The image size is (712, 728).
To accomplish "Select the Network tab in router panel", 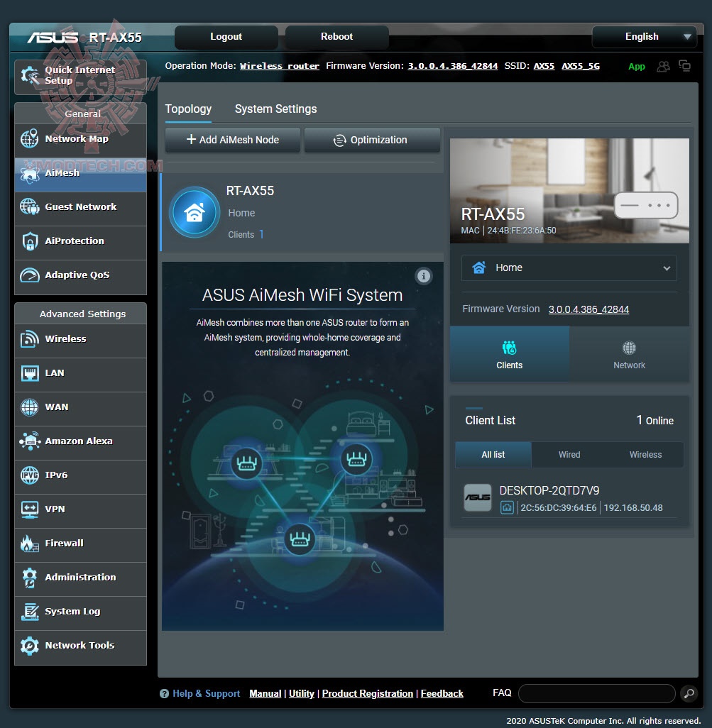I will pyautogui.click(x=630, y=354).
